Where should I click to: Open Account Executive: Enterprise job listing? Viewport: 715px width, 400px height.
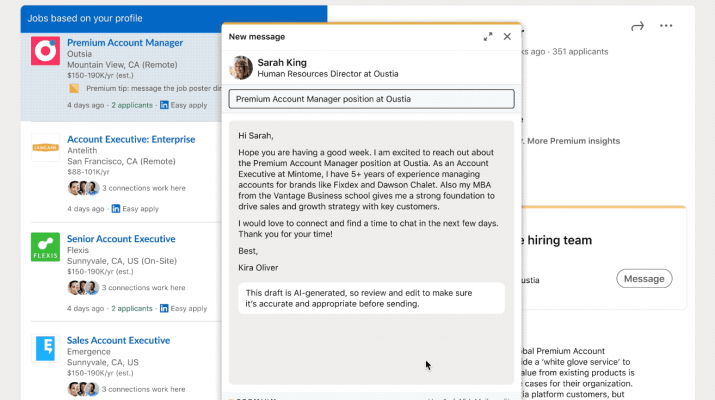pyautogui.click(x=131, y=139)
